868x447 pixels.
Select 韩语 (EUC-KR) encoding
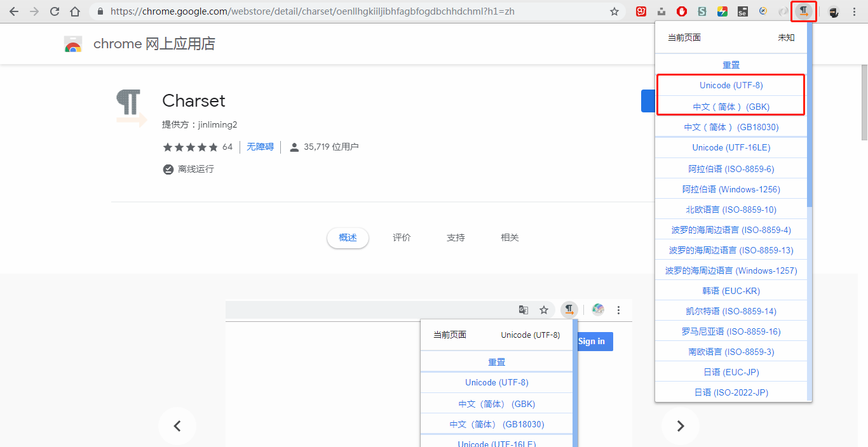click(731, 291)
